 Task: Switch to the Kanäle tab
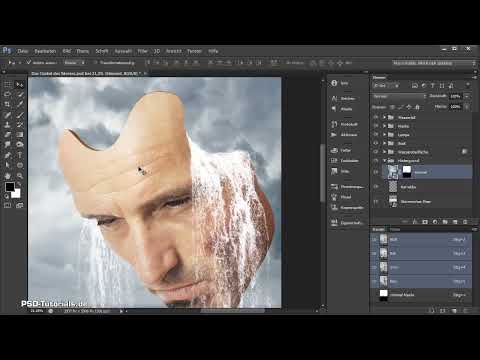point(378,229)
